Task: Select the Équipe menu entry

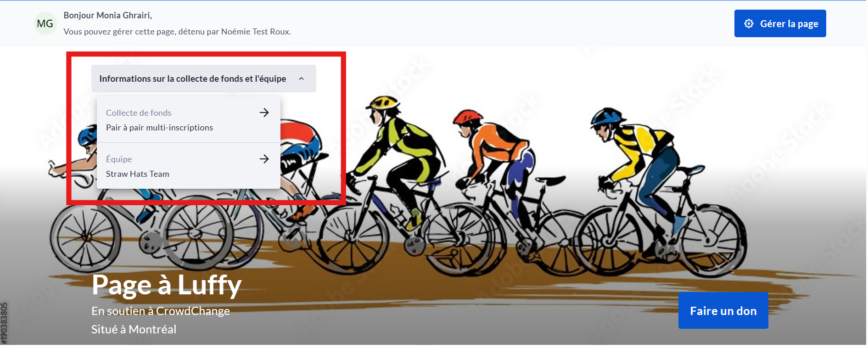Action: (189, 166)
